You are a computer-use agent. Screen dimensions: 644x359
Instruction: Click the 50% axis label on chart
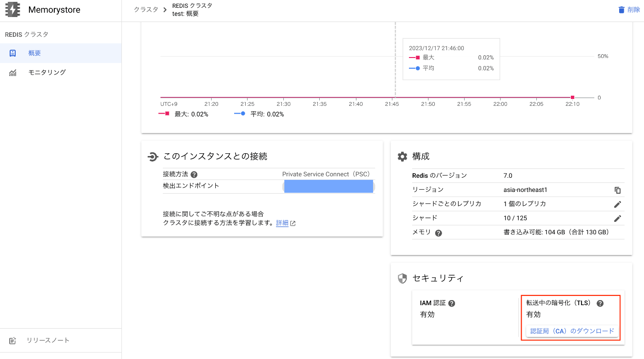coord(603,56)
